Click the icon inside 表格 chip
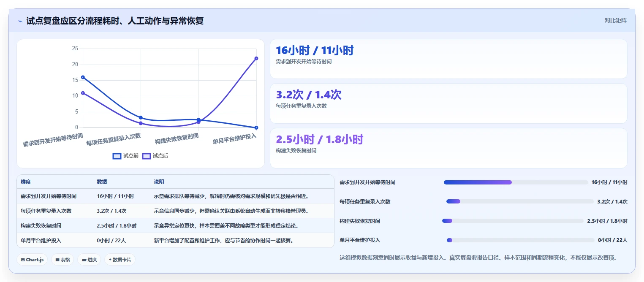Screen dimensions: 644x282 [x=57, y=260]
